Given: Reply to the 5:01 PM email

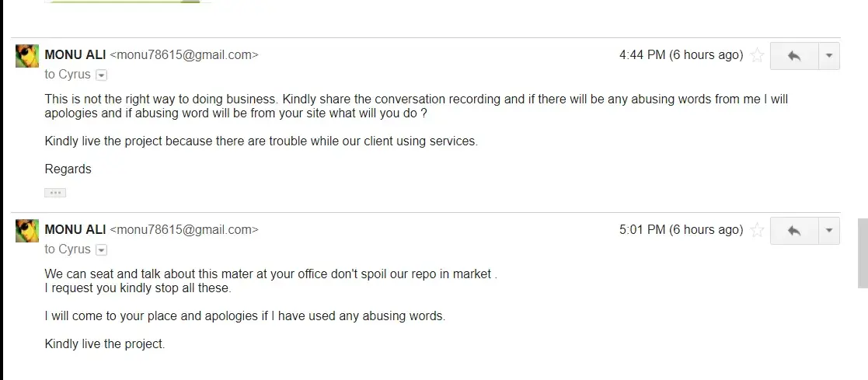Looking at the screenshot, I should [793, 231].
